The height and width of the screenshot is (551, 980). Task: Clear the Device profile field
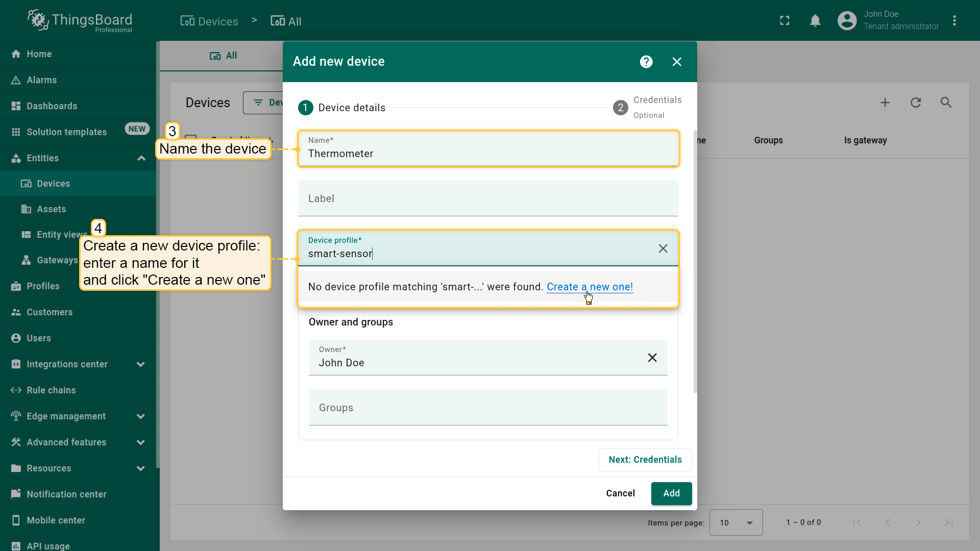663,248
